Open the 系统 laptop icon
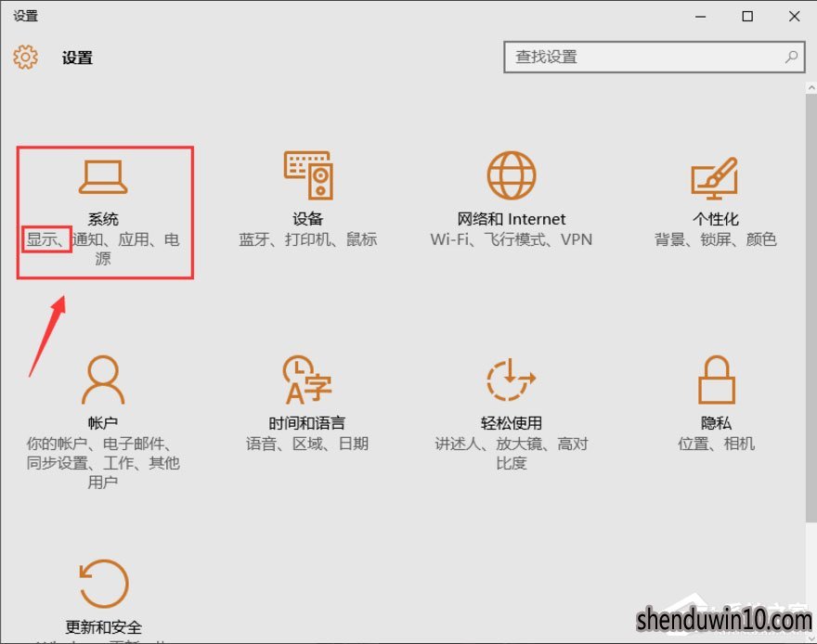Image resolution: width=817 pixels, height=644 pixels. pyautogui.click(x=103, y=177)
